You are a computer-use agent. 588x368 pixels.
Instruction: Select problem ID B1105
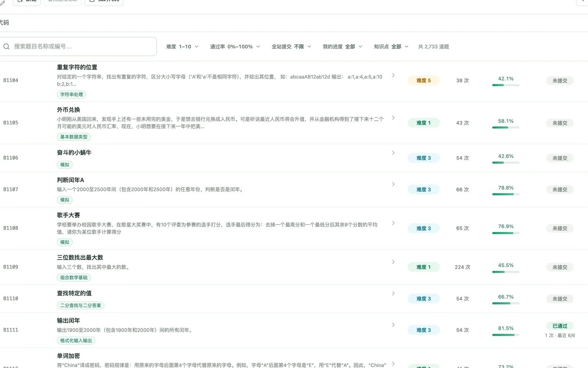pyautogui.click(x=11, y=123)
